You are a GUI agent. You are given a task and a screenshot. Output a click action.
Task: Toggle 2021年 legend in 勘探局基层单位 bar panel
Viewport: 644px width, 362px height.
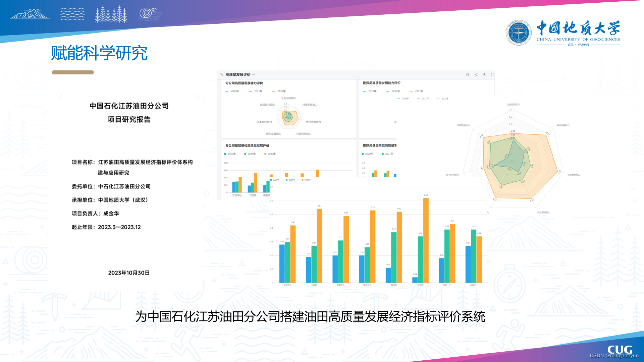387,154
